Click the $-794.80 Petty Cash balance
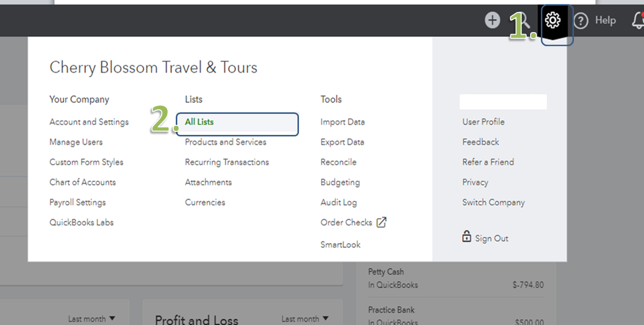The width and height of the screenshot is (644, 325). tap(528, 285)
